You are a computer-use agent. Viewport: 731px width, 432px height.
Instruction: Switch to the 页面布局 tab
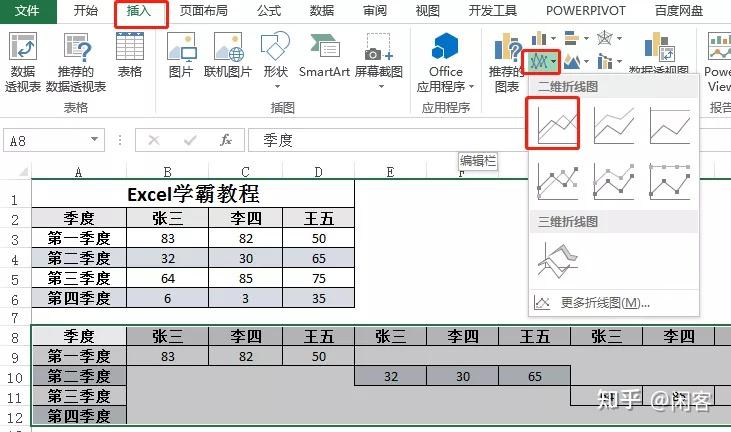tap(204, 11)
